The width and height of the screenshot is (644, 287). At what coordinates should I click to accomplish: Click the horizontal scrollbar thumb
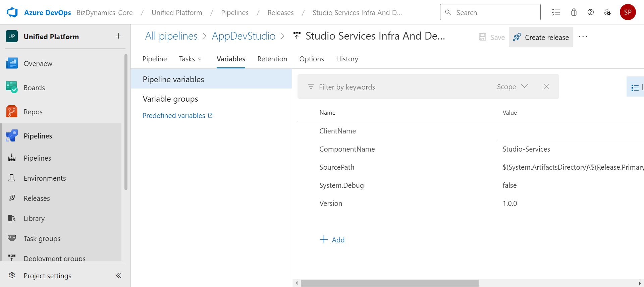390,283
